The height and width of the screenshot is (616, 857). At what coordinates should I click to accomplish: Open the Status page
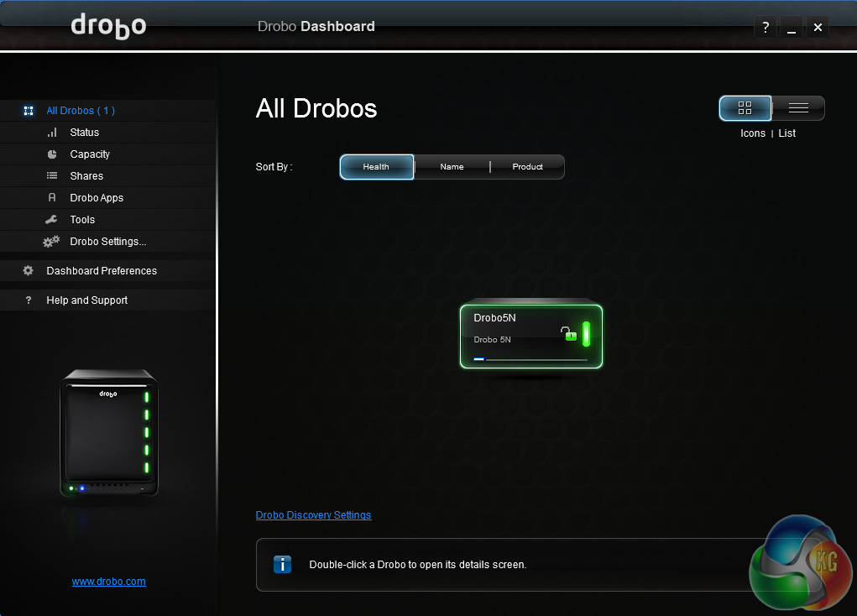click(x=107, y=133)
